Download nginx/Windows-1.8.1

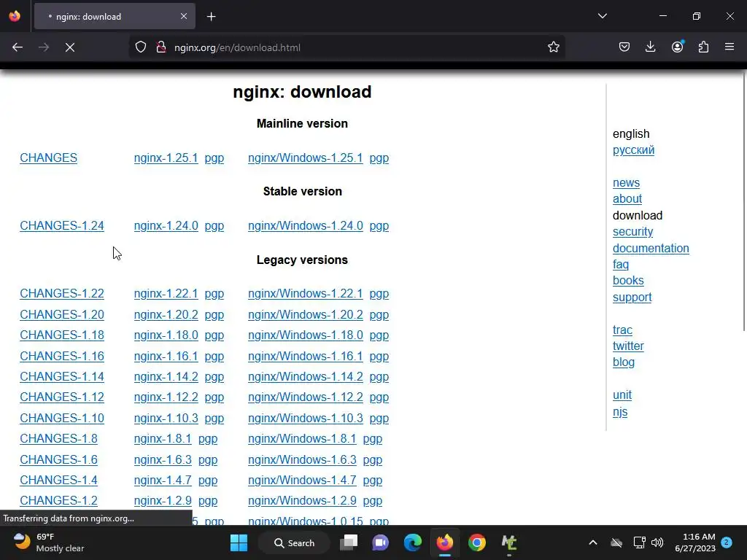tap(302, 438)
